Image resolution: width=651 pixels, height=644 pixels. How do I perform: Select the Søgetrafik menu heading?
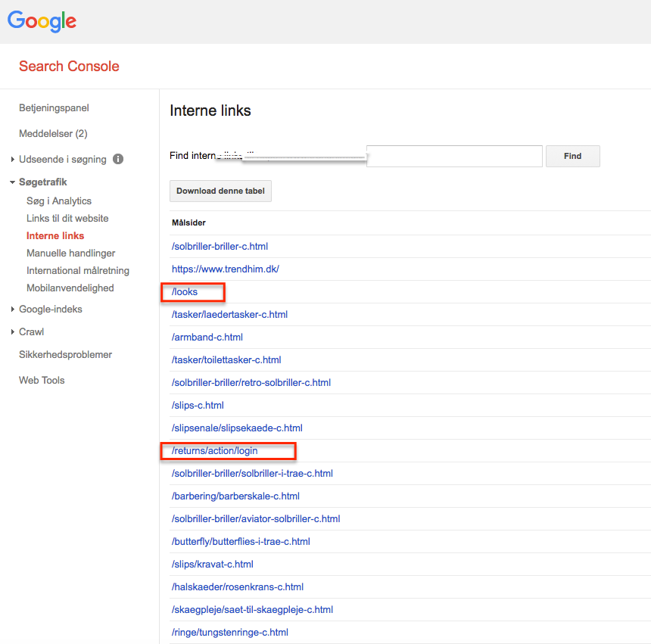coord(42,182)
